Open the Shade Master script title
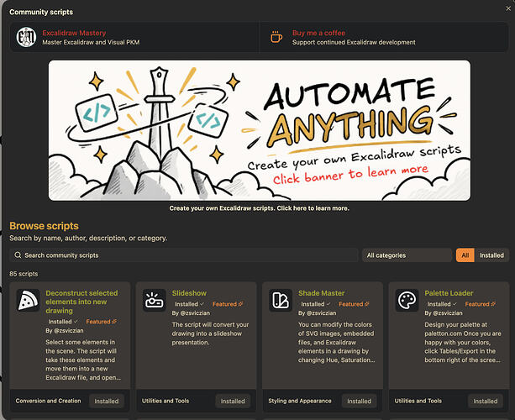The width and height of the screenshot is (515, 420). click(x=321, y=293)
